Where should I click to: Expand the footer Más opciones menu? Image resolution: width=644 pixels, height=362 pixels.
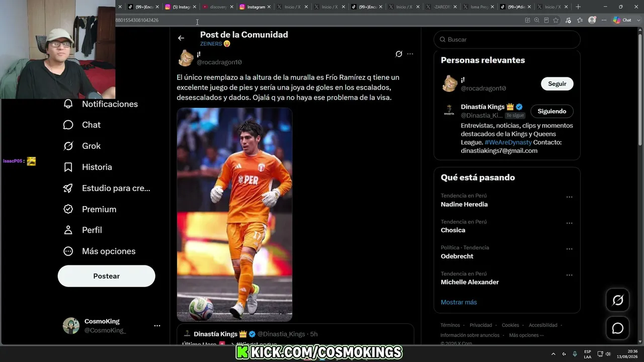pos(526,335)
